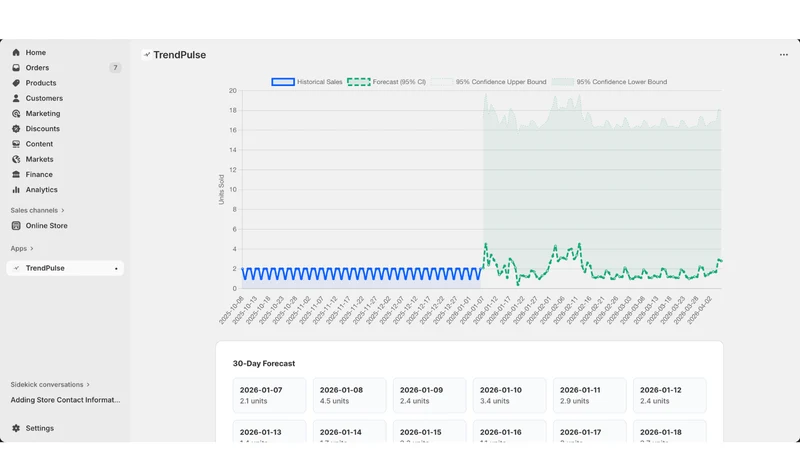Select the 2026-01-10 forecast card
The height and width of the screenshot is (450, 800).
click(x=510, y=395)
